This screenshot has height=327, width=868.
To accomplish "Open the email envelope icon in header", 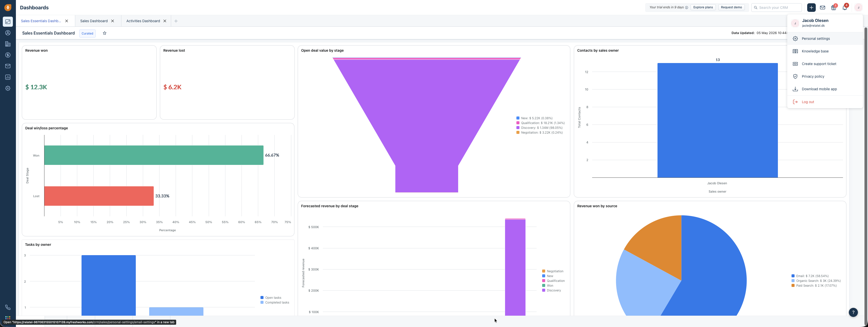I will [x=823, y=7].
